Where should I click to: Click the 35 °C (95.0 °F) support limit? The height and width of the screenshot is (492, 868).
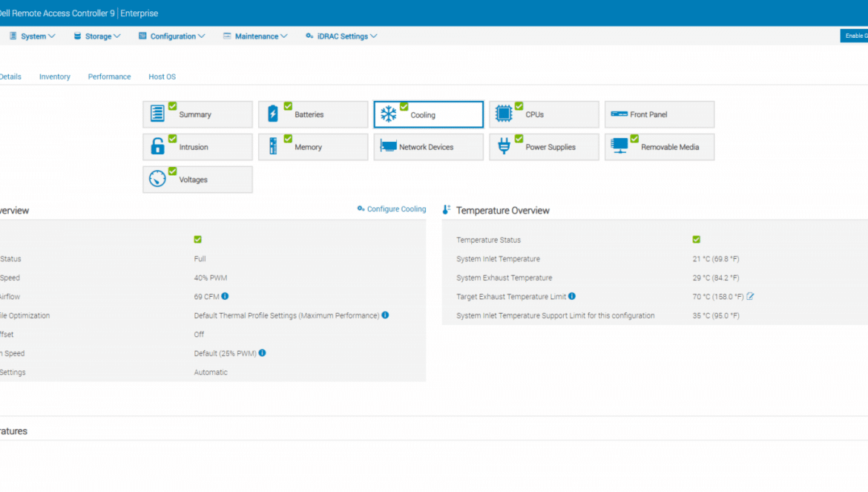pos(716,315)
